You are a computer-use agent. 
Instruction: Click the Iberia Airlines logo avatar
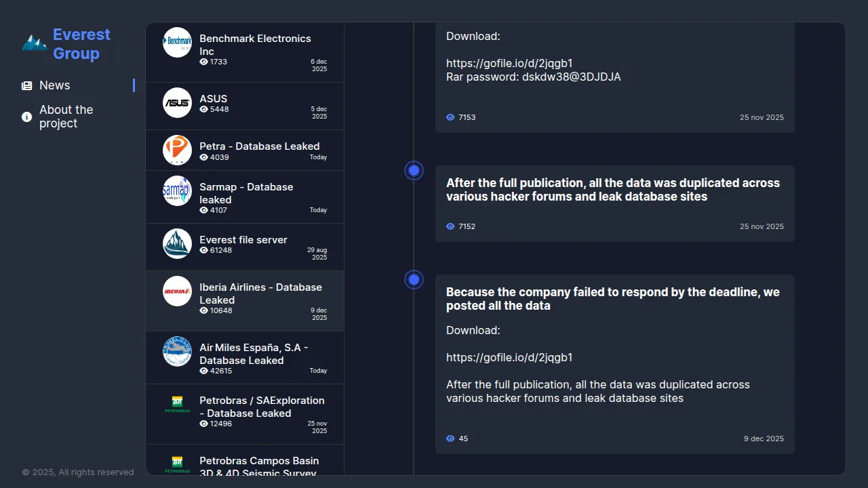(177, 291)
